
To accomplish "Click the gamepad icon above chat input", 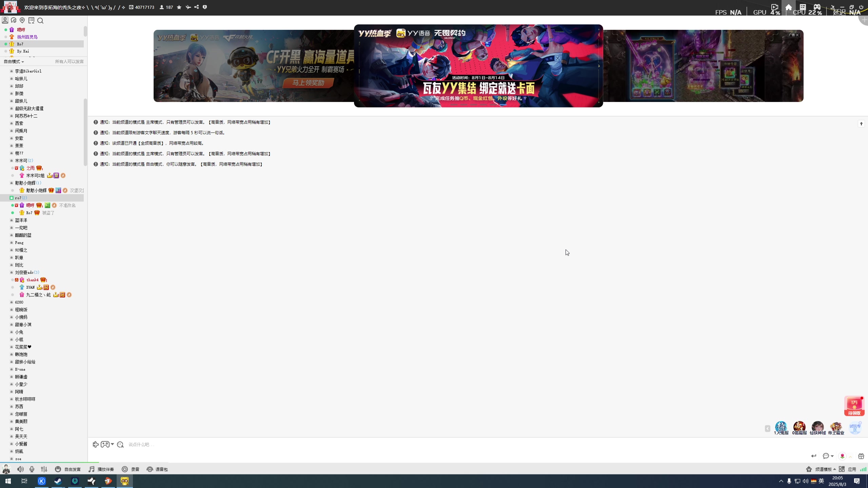I will (x=105, y=444).
